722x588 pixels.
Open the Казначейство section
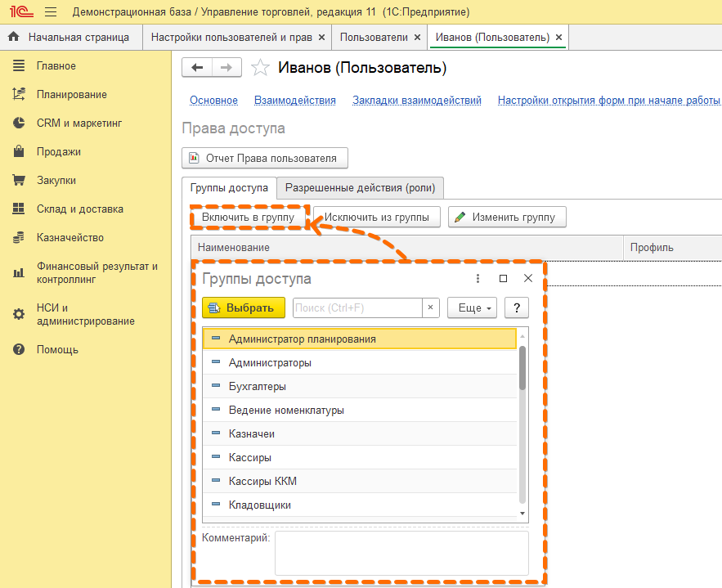(70, 237)
